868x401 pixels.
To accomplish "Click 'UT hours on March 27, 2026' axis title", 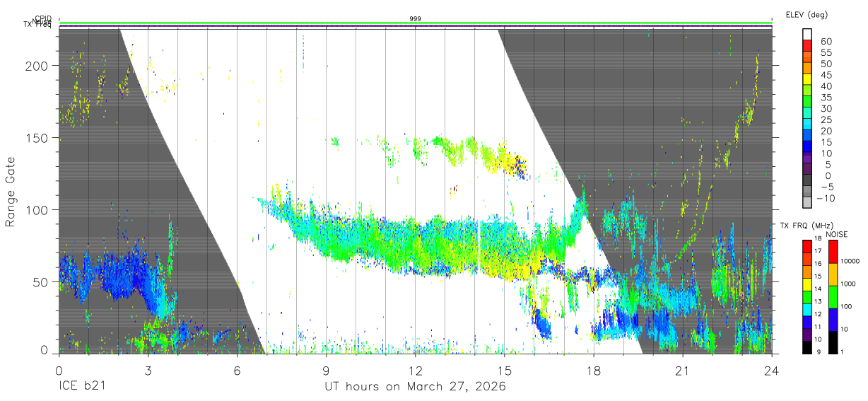I will (x=416, y=387).
